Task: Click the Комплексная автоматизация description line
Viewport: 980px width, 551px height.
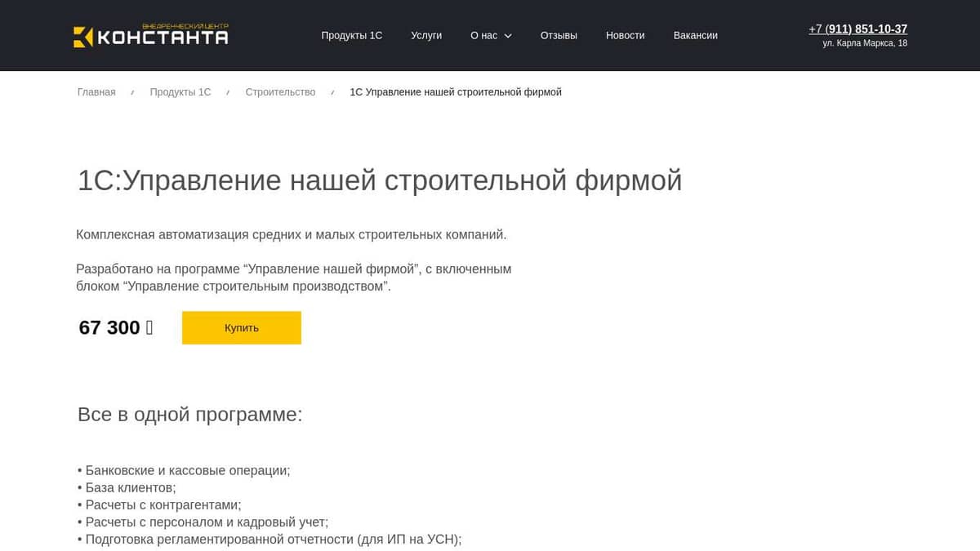Action: click(x=292, y=234)
